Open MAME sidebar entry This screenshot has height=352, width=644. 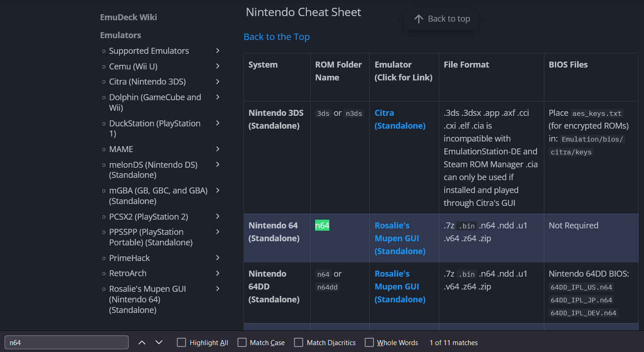point(121,149)
